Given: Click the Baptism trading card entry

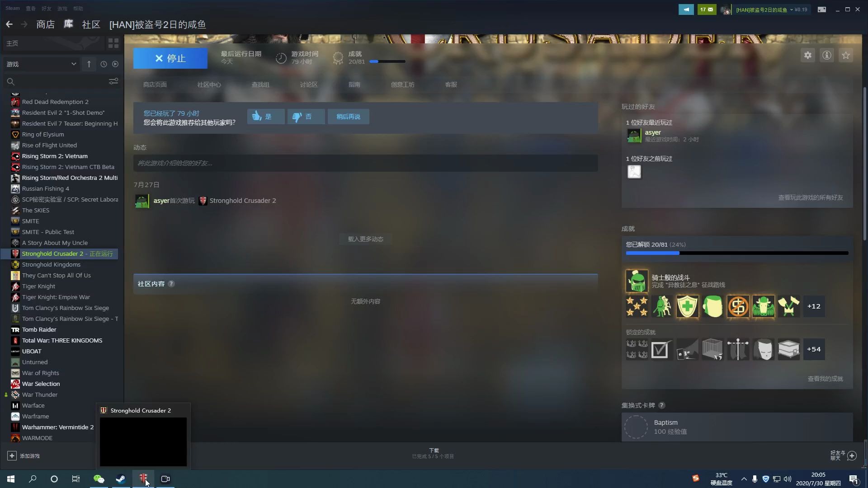Looking at the screenshot, I should pyautogui.click(x=737, y=427).
